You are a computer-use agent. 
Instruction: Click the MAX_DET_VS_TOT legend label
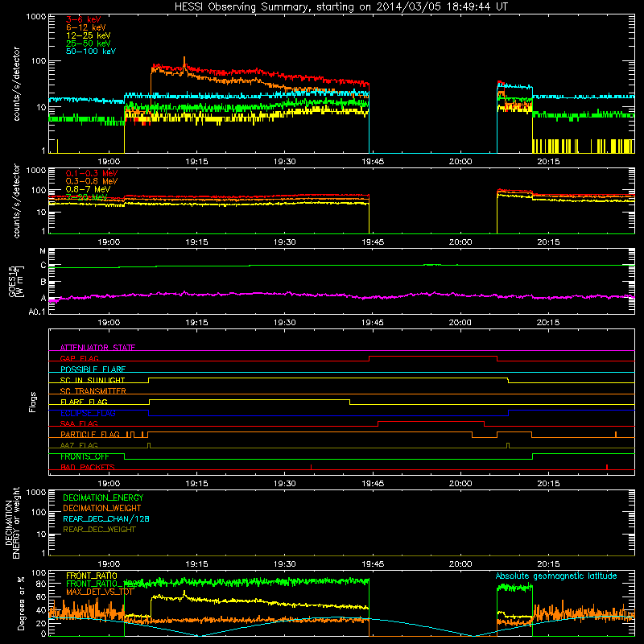click(100, 592)
